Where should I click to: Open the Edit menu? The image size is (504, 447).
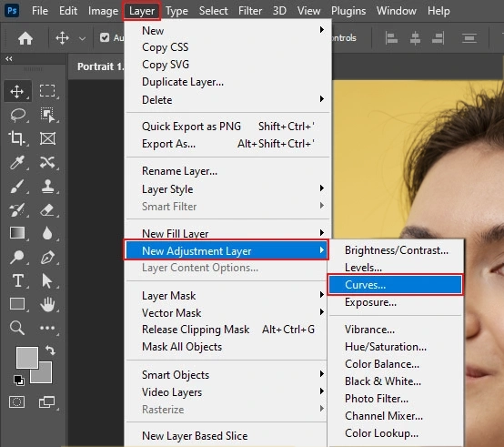[68, 11]
